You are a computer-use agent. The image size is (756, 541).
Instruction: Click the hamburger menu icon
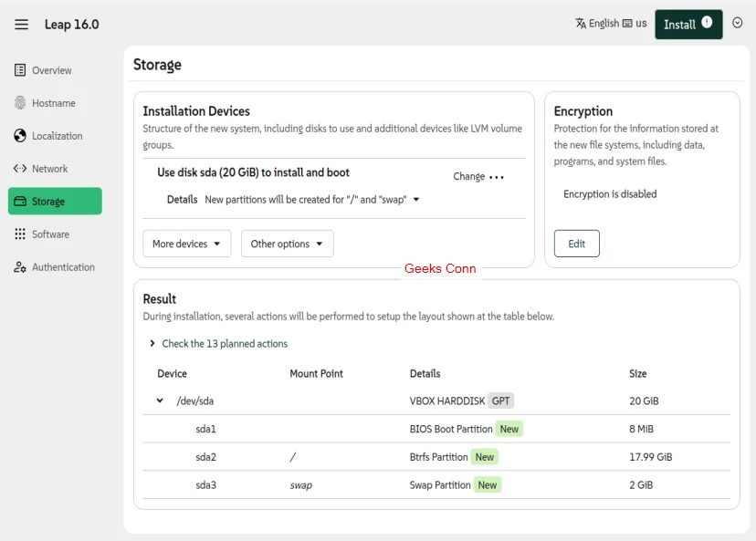[x=21, y=25]
